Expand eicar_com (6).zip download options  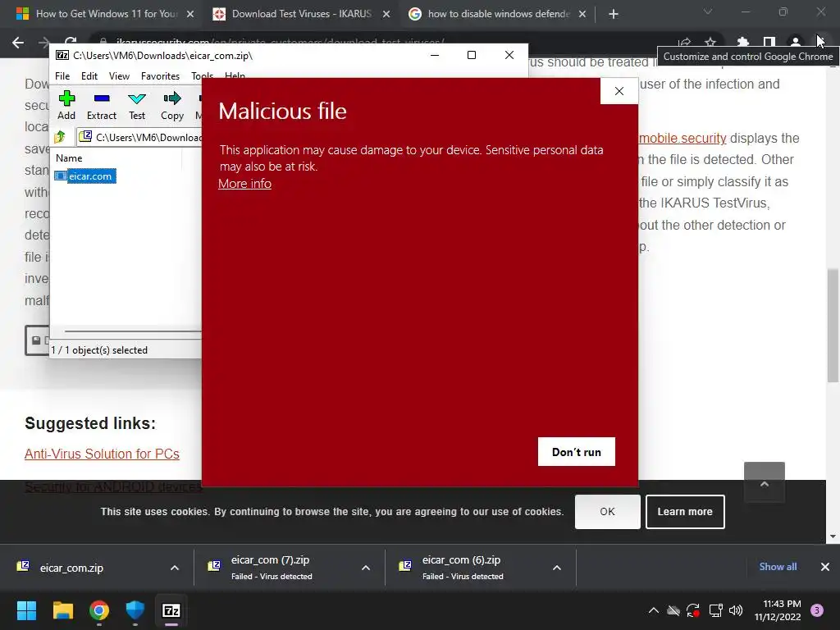click(557, 568)
